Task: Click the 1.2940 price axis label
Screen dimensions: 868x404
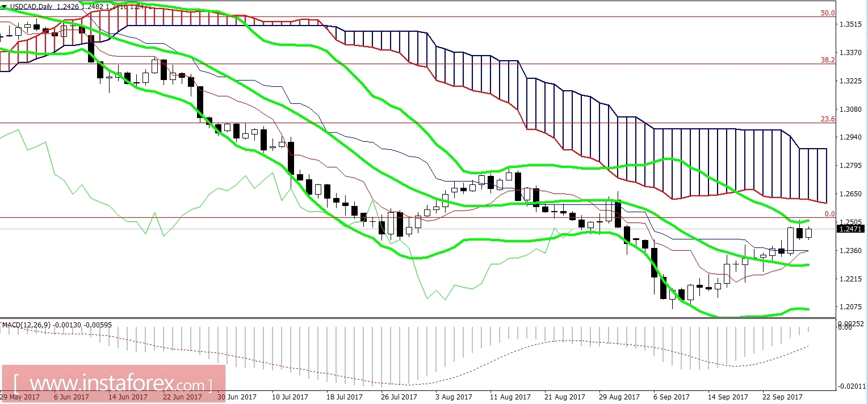Action: coord(852,137)
